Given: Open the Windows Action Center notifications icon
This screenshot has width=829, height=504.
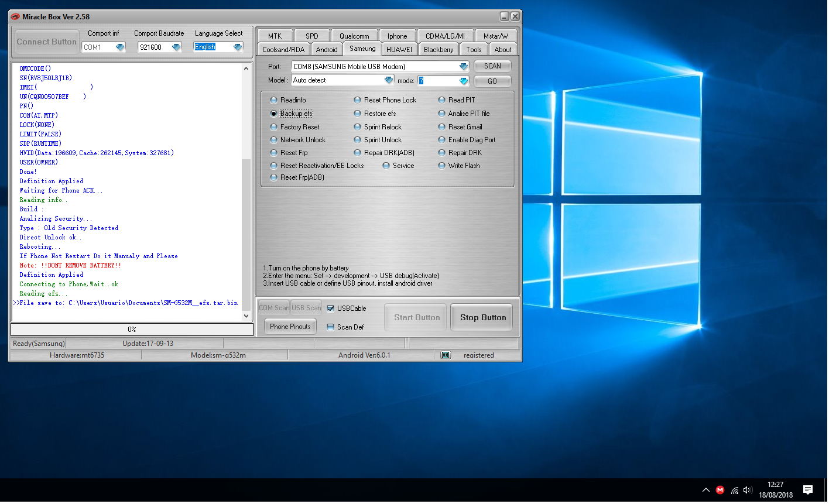Looking at the screenshot, I should coord(808,490).
